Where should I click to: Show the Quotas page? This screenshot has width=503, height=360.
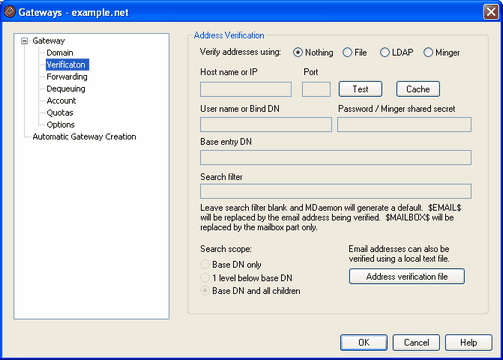60,113
